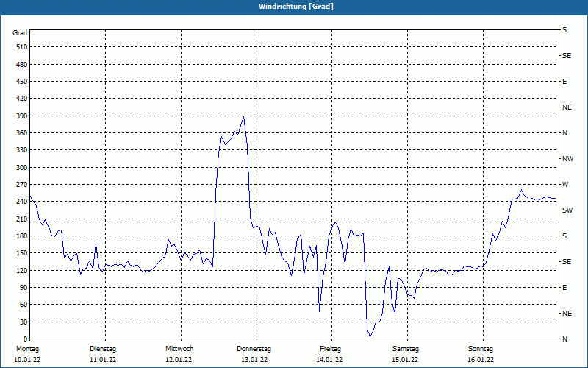
Task: Click the blue line's peak at 390 Grad
Action: coord(244,116)
